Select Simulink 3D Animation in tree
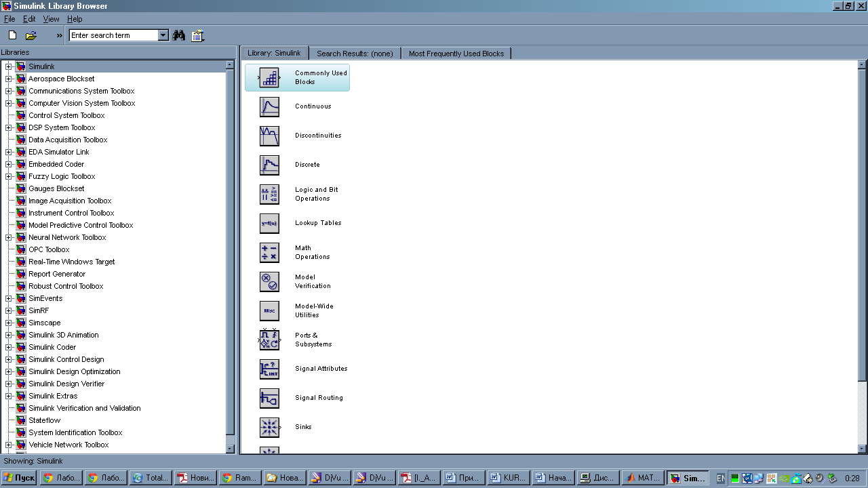The height and width of the screenshot is (488, 868). pos(64,335)
